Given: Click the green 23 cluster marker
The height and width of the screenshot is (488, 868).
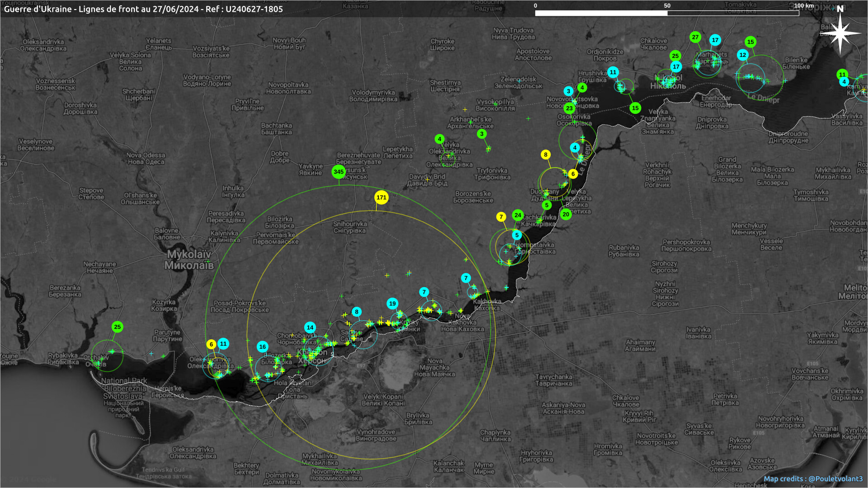Looking at the screenshot, I should point(569,108).
